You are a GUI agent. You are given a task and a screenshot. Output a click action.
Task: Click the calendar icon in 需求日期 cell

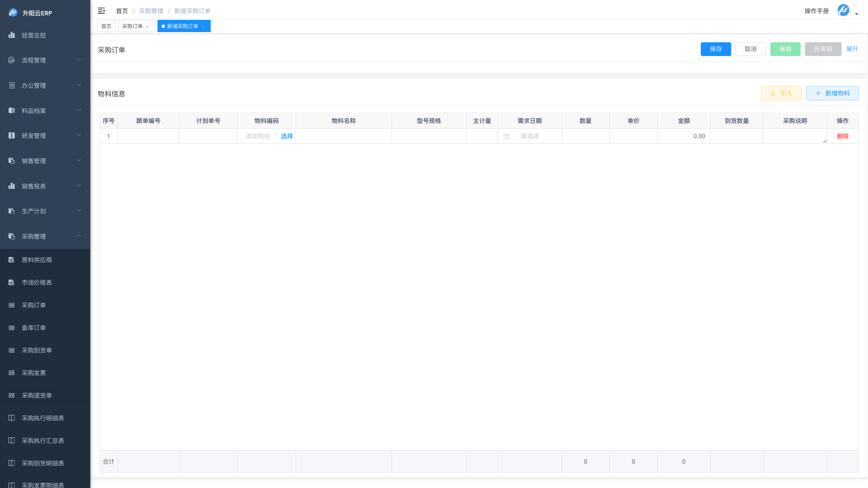point(506,136)
